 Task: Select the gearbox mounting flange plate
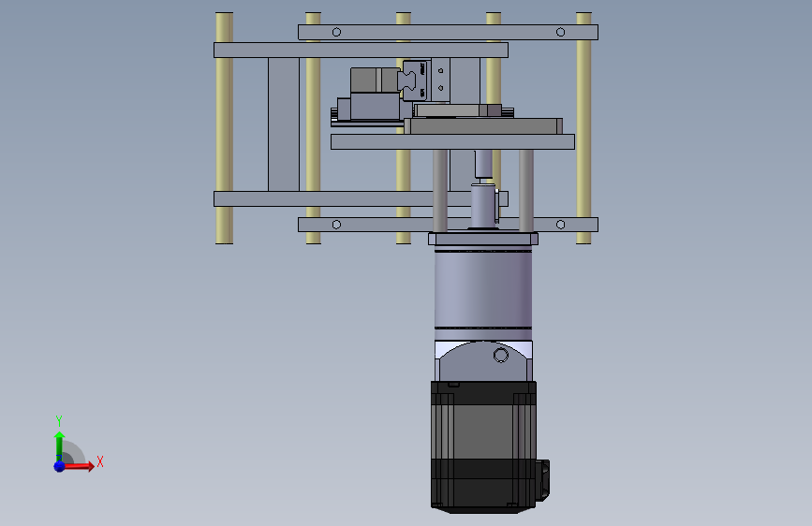click(483, 239)
